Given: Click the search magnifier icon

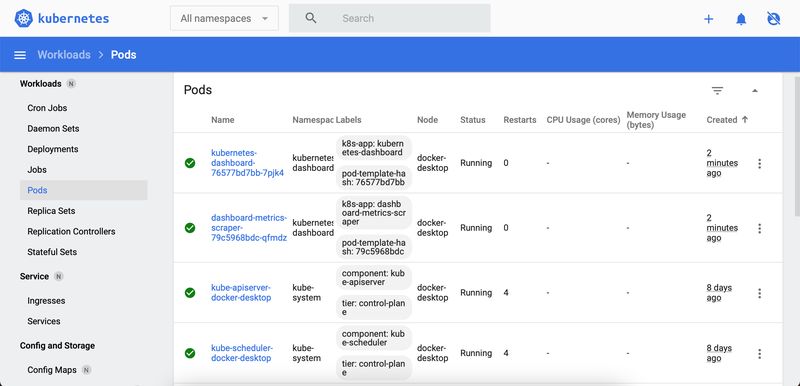Looking at the screenshot, I should [311, 18].
